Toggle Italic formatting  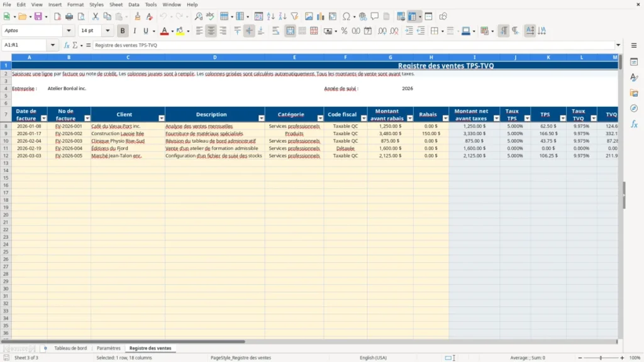[135, 31]
